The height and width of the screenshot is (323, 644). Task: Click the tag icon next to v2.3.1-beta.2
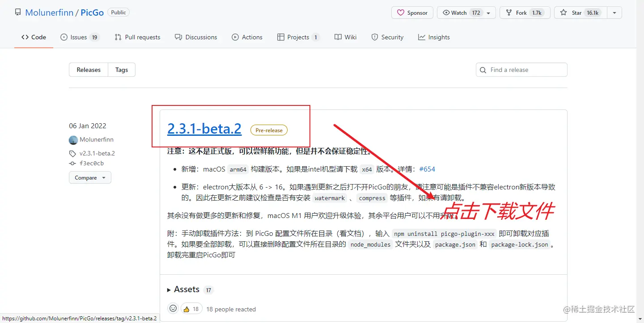[72, 154]
